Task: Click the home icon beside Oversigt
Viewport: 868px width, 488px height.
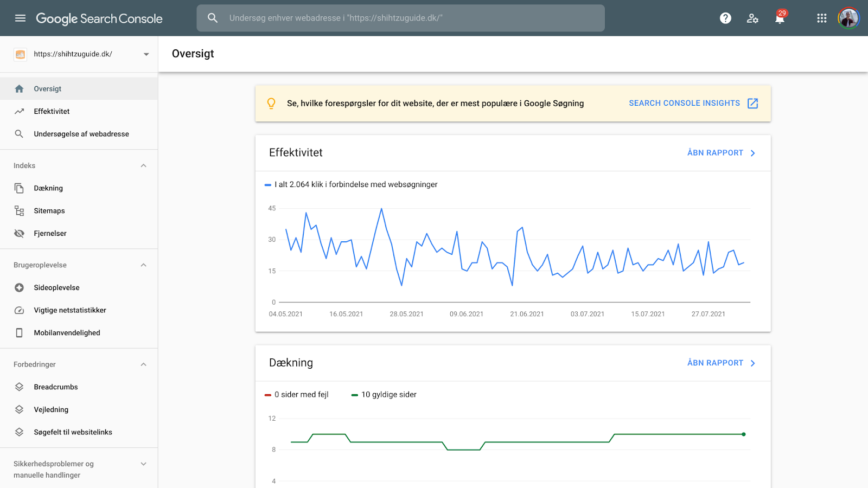Action: [19, 88]
